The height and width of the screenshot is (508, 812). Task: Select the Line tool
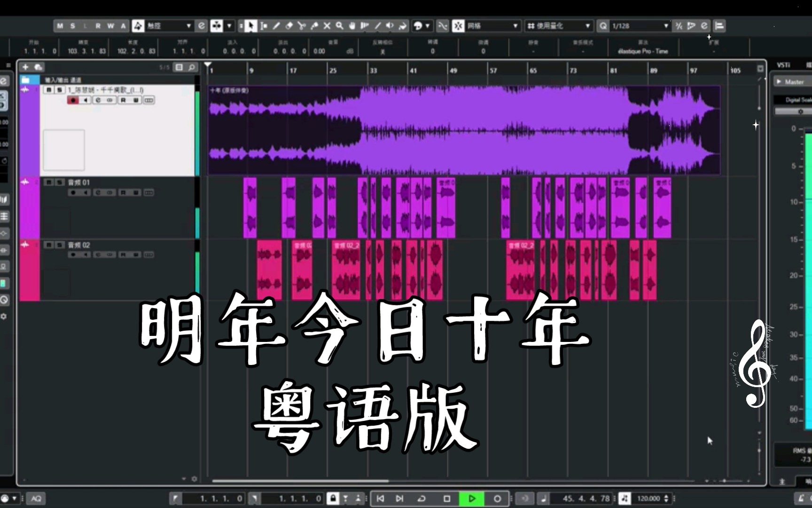377,26
